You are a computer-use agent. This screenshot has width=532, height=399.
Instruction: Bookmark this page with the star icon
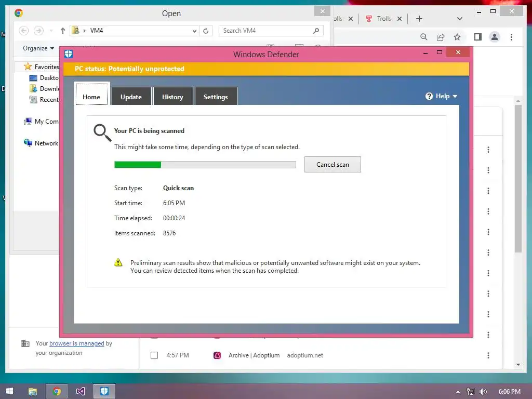pyautogui.click(x=457, y=37)
